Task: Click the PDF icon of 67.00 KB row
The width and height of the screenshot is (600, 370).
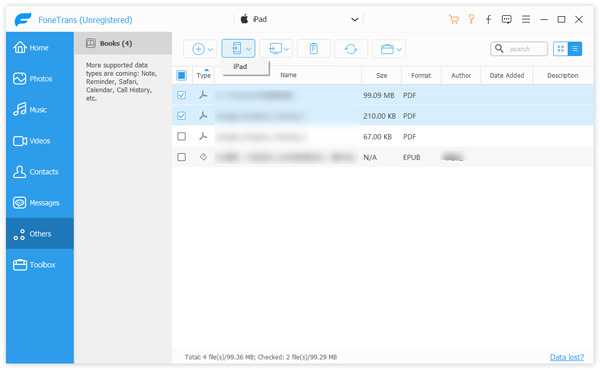Action: pyautogui.click(x=203, y=136)
